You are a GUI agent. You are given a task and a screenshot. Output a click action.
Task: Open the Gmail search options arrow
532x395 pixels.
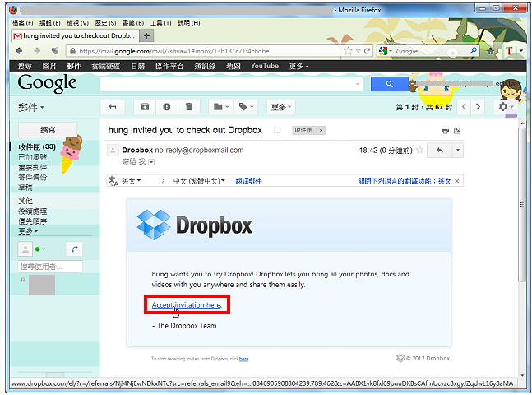tap(358, 84)
